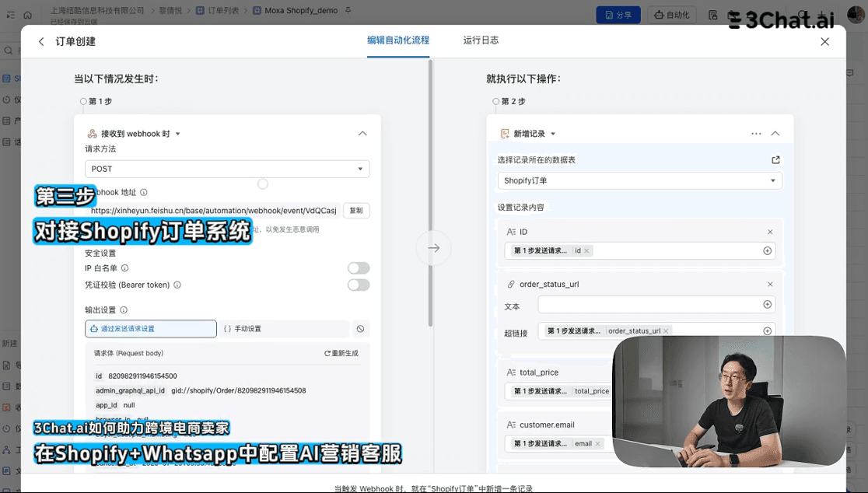Image resolution: width=868 pixels, height=493 pixels.
Task: Click the left panel vertical scrollbar
Action: 430,194
